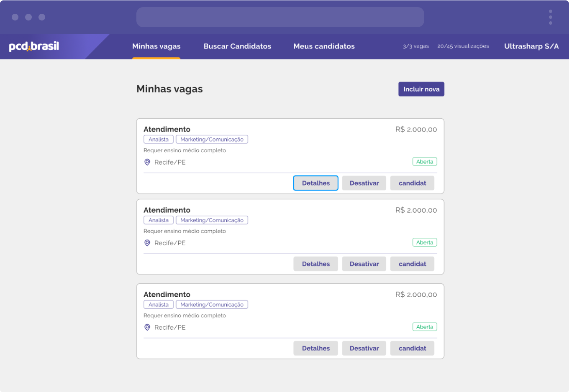Go to the Meus candidatos tab
569x392 pixels.
point(324,46)
